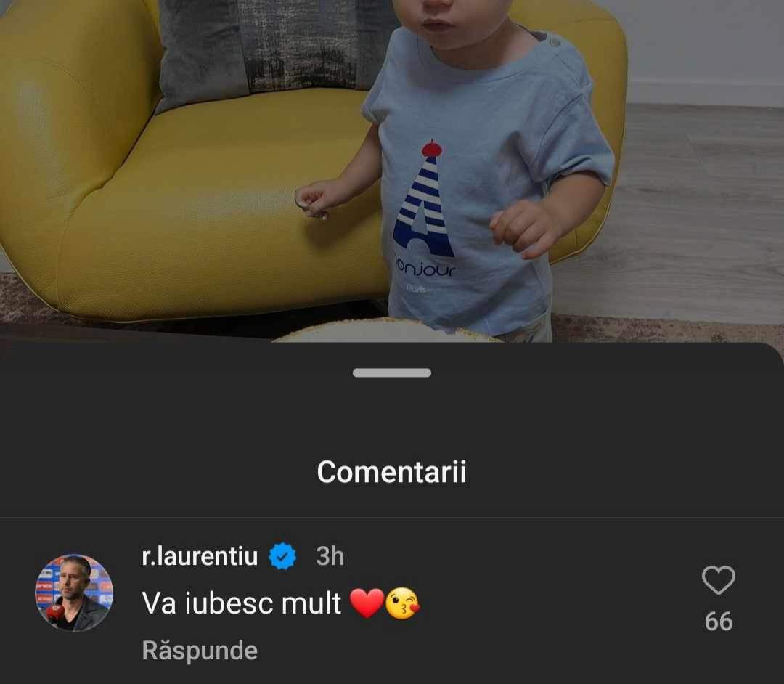Reply using the Răspunde button
Screen dimensions: 784x684
(x=200, y=650)
